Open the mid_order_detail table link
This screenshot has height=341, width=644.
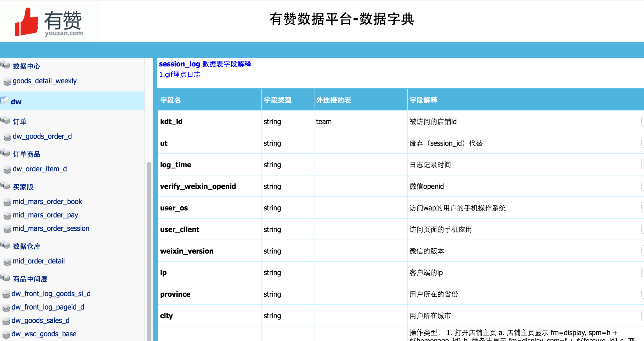39,261
